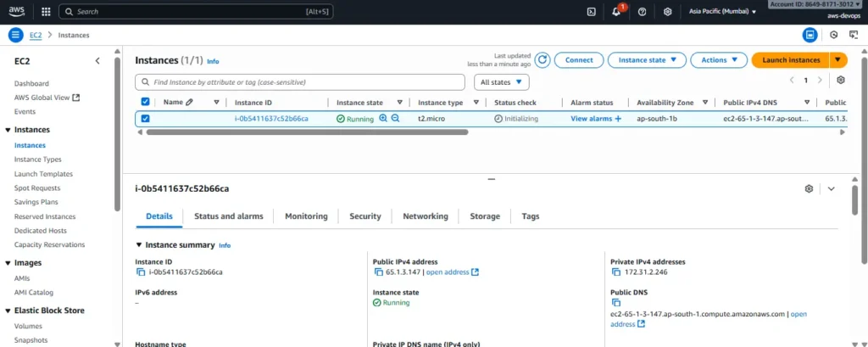The height and width of the screenshot is (347, 868).
Task: Open Spot Requests in the sidebar
Action: pos(37,187)
